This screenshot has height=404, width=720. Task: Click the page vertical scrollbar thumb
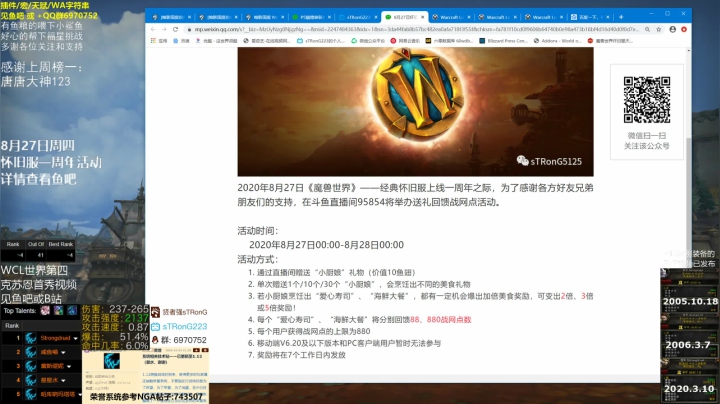pos(688,202)
